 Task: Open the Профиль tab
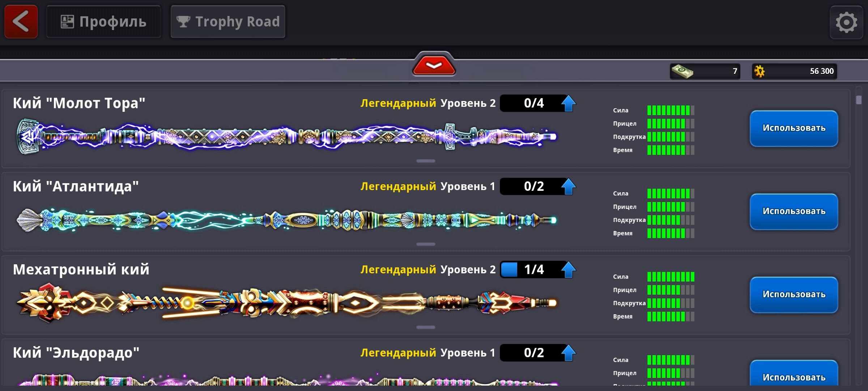[x=103, y=22]
